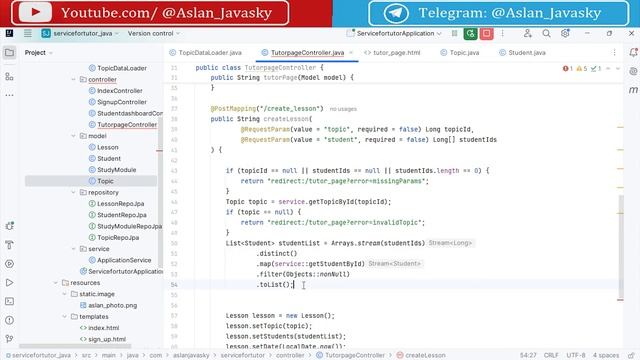Click the project panel horizontal scrollbar
The width and height of the screenshot is (640, 360).
tap(75, 346)
